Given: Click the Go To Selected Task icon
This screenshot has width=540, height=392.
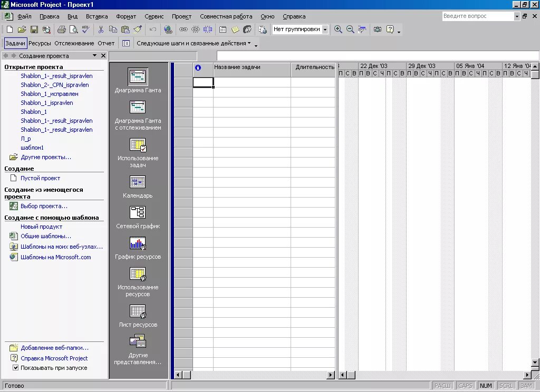Looking at the screenshot, I should pyautogui.click(x=362, y=30).
